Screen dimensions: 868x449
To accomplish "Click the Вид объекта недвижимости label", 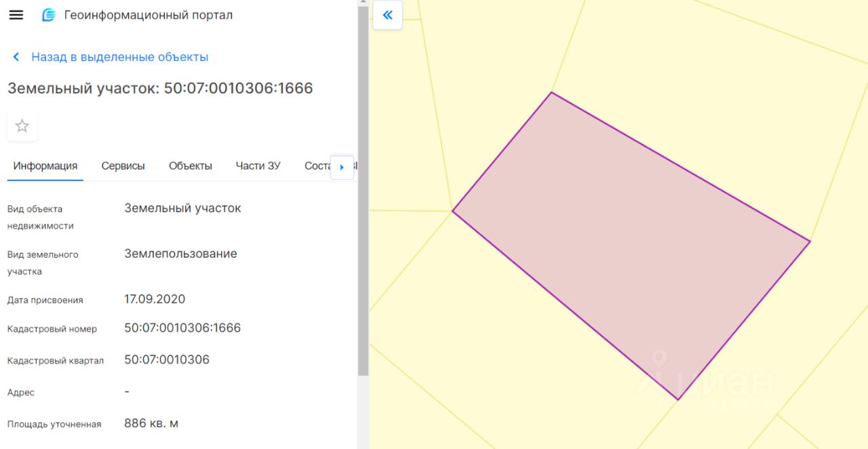I will [41, 217].
